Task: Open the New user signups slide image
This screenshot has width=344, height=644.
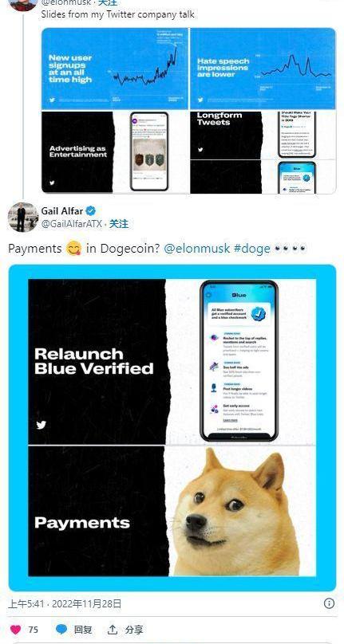Action: click(115, 69)
